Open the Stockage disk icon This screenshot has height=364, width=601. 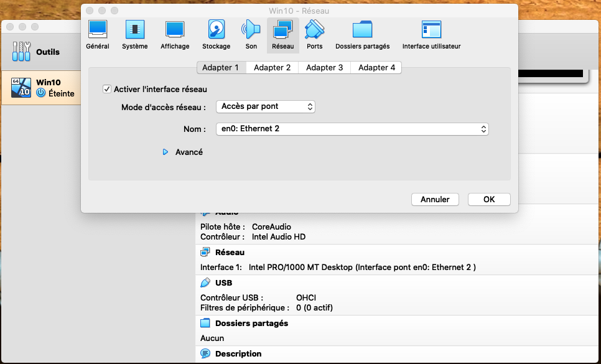coord(216,30)
